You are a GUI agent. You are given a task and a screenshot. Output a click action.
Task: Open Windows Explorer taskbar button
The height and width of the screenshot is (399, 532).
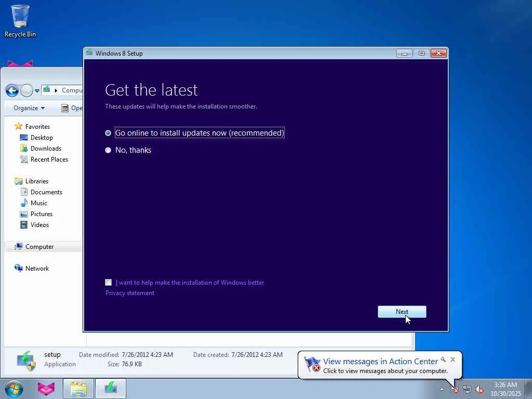[x=78, y=389]
